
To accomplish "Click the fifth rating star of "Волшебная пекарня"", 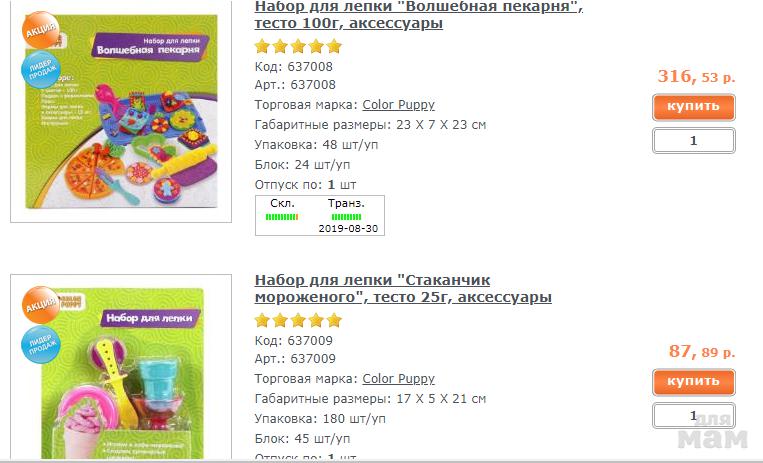I will [x=334, y=46].
